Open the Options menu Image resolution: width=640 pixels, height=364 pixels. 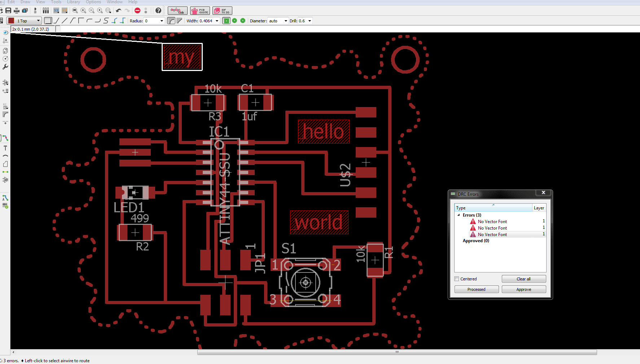[x=93, y=2]
